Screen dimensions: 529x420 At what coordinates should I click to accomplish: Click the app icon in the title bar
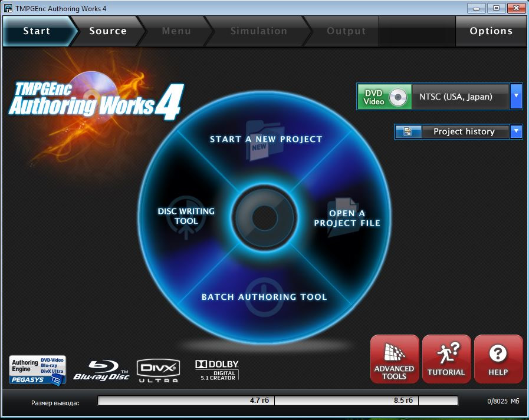pyautogui.click(x=8, y=8)
